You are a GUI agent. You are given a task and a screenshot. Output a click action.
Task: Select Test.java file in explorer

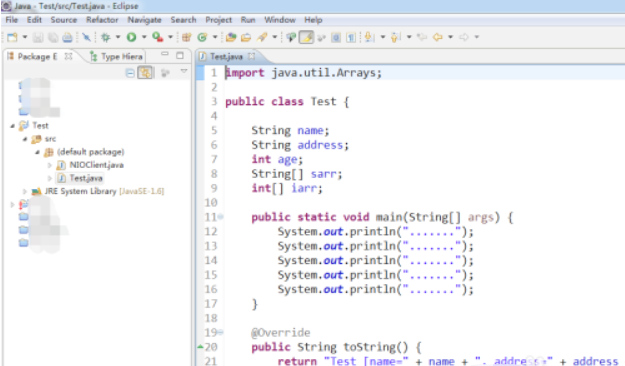pyautogui.click(x=86, y=178)
